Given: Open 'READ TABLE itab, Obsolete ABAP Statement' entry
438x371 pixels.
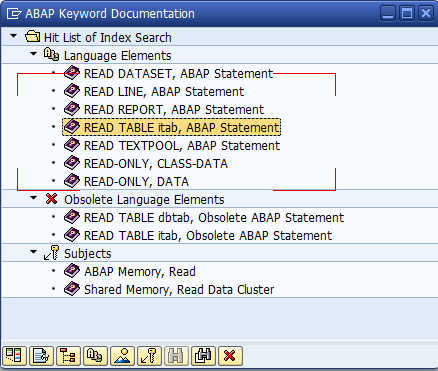Looking at the screenshot, I should tap(208, 236).
